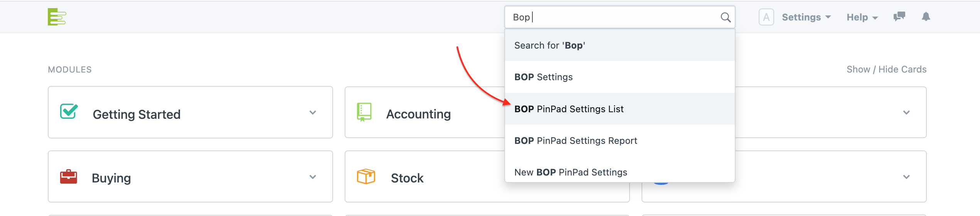Screen dimensions: 980x216
Task: Open the chat messages icon
Action: [899, 17]
